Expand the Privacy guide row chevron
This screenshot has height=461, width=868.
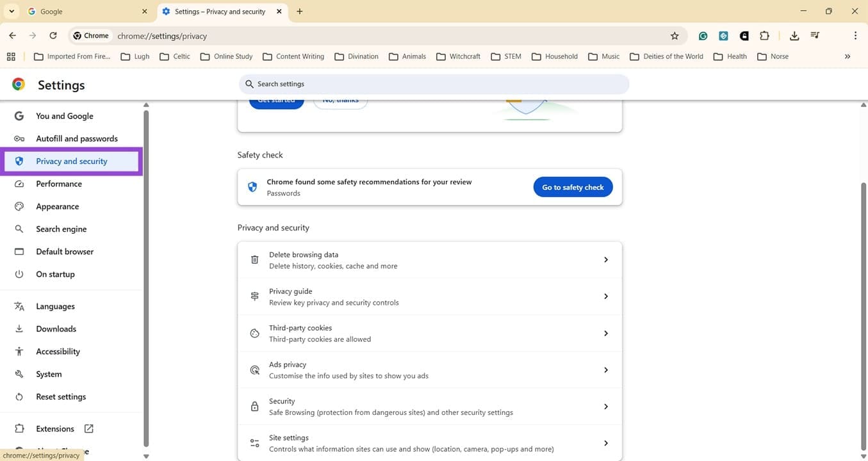605,296
